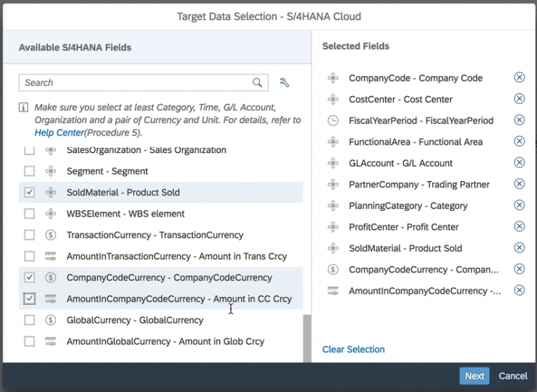Uncheck the CompanyCodeCurrency checkbox
Image resolution: width=537 pixels, height=392 pixels.
29,277
